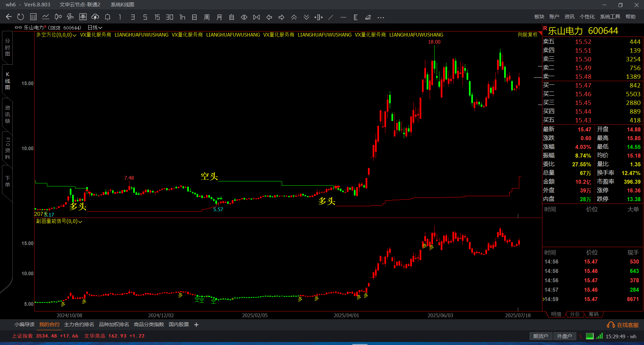The width and height of the screenshot is (644, 345).
Task: Switch to 分时图 side tab
Action: [x=7, y=47]
